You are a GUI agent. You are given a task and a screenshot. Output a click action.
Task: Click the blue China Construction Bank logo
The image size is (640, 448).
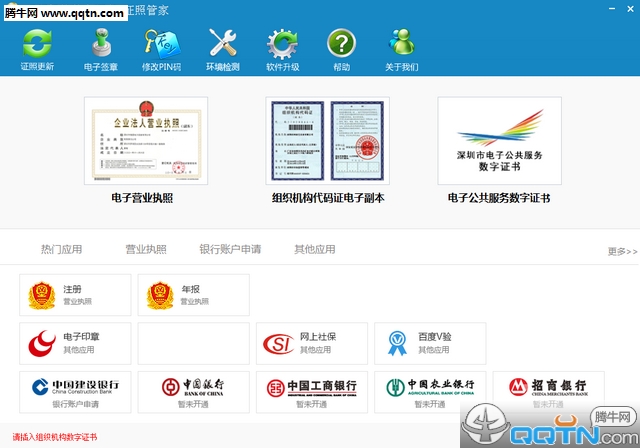(x=40, y=387)
